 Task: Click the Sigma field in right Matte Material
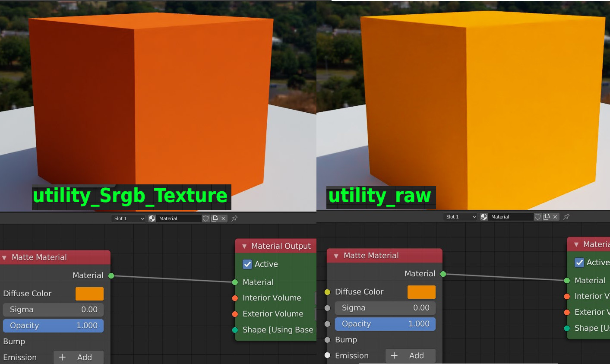click(x=385, y=308)
